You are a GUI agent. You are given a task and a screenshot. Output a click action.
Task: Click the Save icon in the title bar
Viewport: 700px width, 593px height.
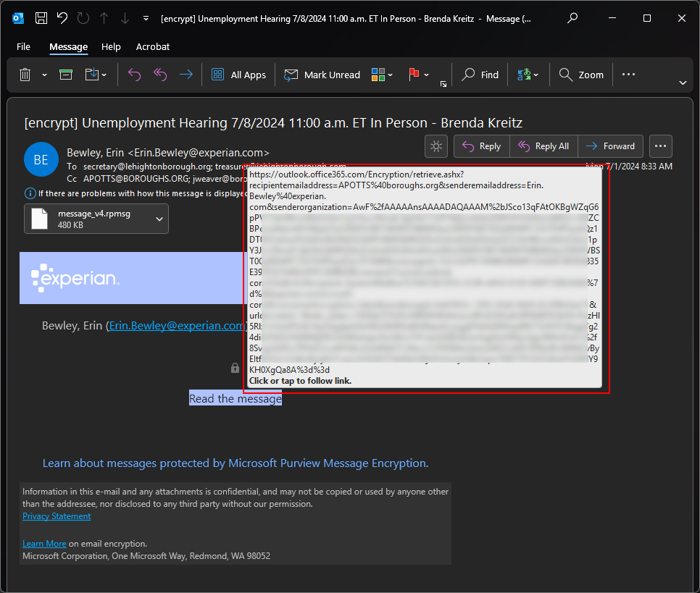click(x=42, y=18)
